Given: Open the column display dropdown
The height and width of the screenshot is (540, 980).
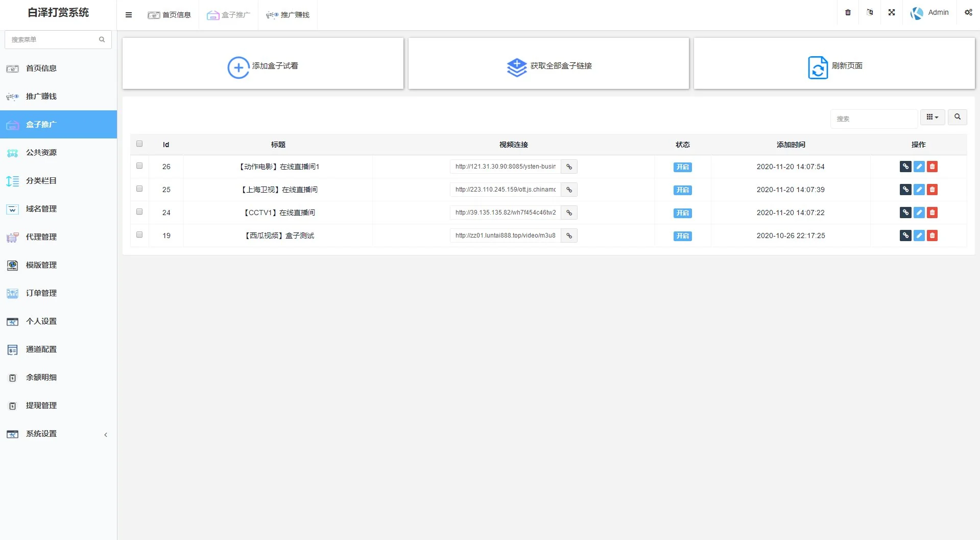Looking at the screenshot, I should tap(932, 117).
